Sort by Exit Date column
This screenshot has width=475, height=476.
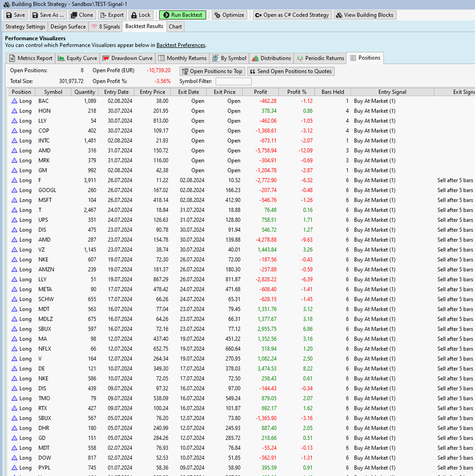(x=188, y=92)
